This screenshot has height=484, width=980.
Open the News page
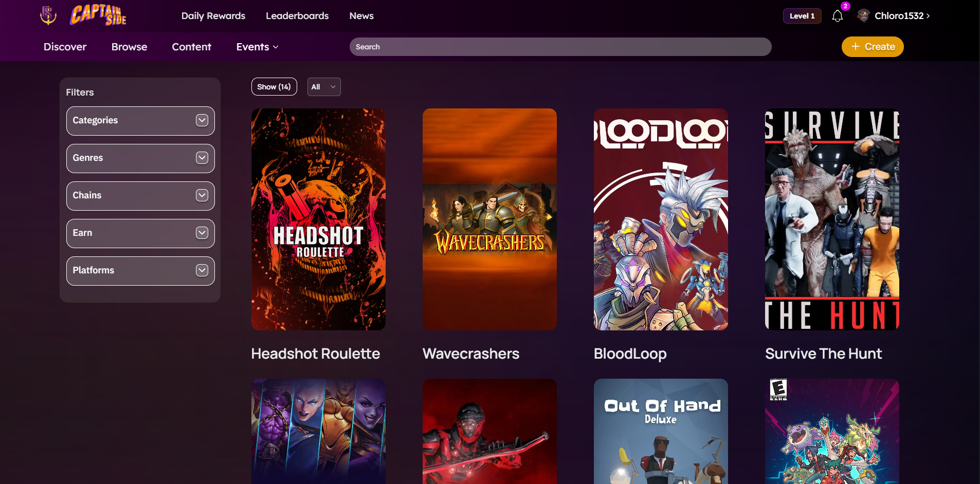click(361, 16)
